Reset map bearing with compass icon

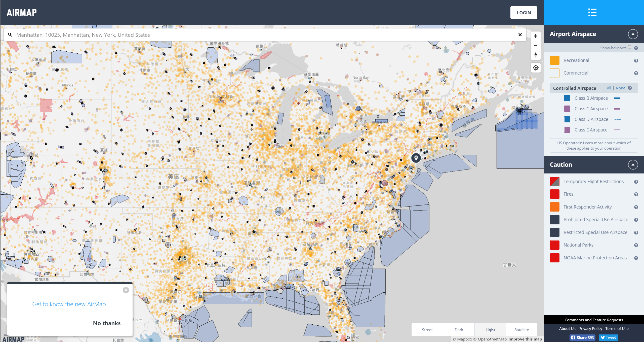pos(536,55)
